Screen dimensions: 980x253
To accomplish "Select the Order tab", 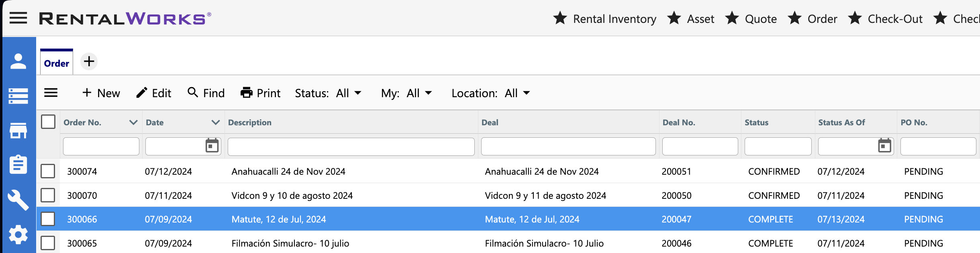I will coord(57,63).
